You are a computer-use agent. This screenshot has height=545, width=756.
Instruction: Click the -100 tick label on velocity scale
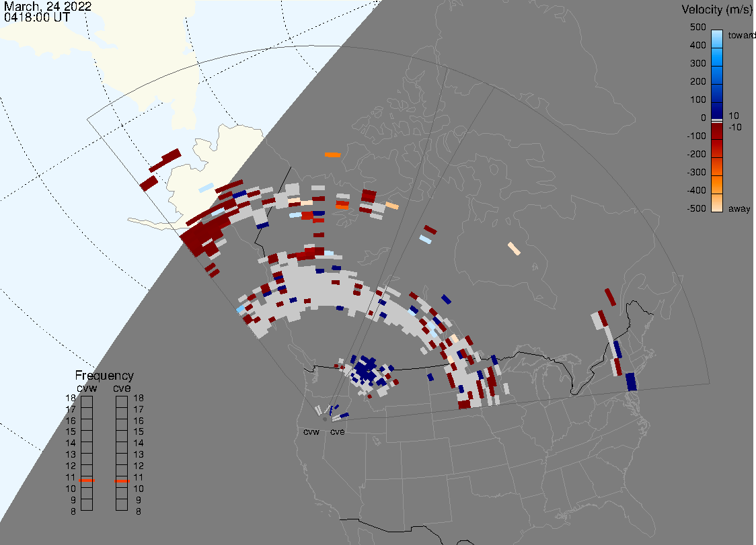coord(696,136)
